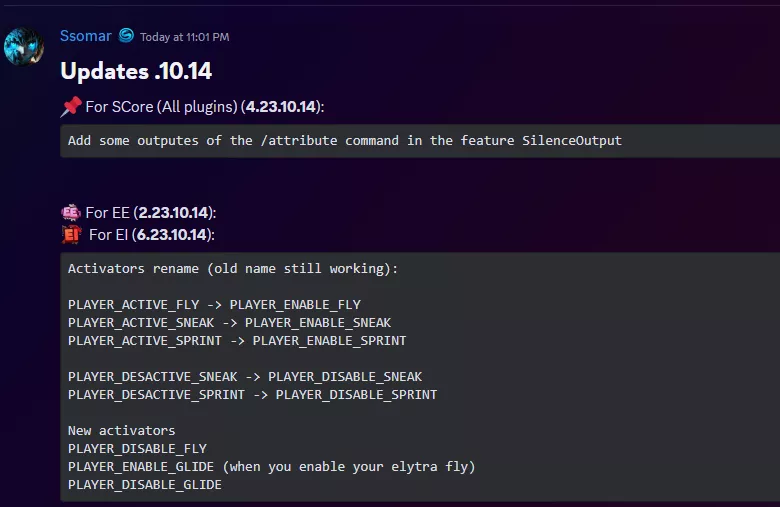Image resolution: width=780 pixels, height=507 pixels.
Task: Click the EE version text 2.23.10.14
Action: pos(172,212)
